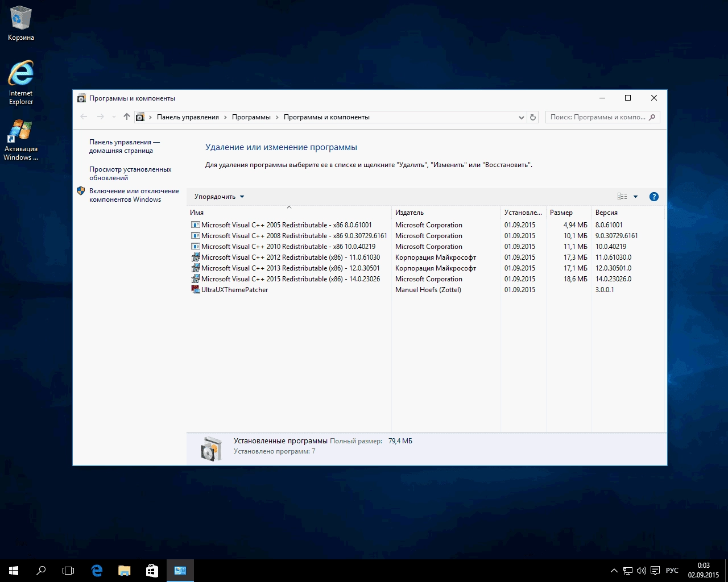The image size is (728, 582).
Task: Open the recent locations dropdown arrow
Action: [x=114, y=117]
